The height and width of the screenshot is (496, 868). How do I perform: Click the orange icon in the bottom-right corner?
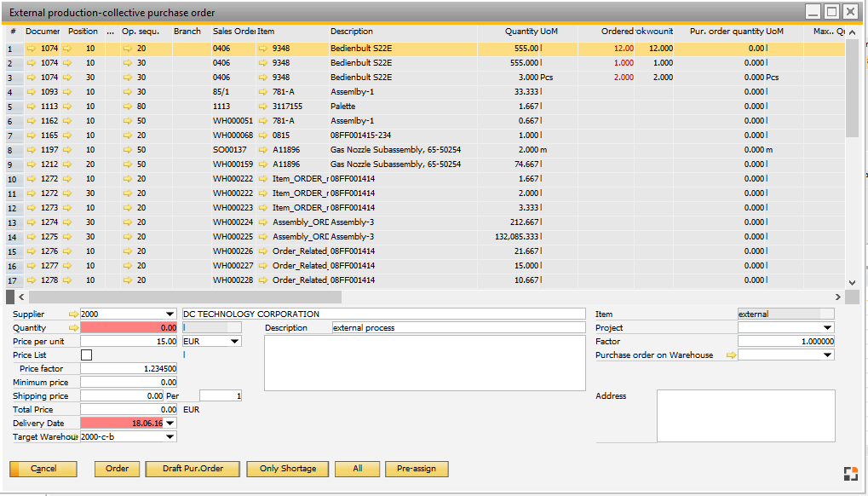tap(850, 474)
